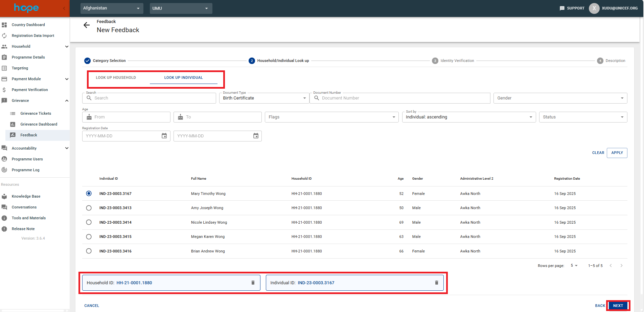This screenshot has width=644, height=312.
Task: Click the Support chat icon
Action: coord(562,8)
